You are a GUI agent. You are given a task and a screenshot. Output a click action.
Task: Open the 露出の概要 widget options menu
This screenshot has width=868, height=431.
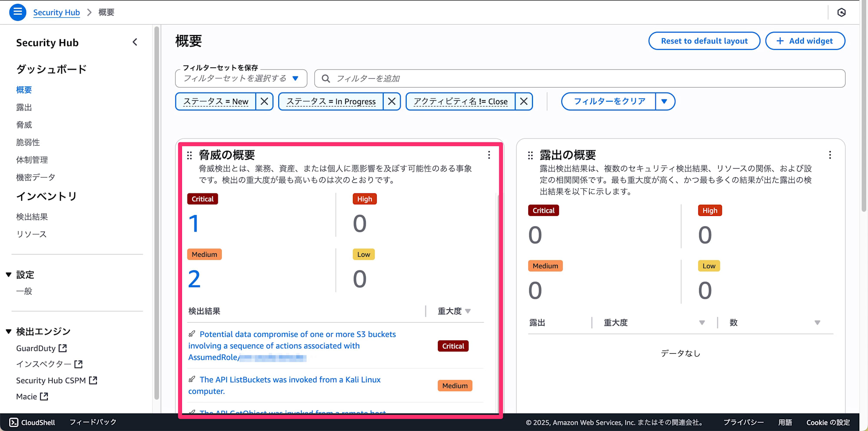point(830,155)
